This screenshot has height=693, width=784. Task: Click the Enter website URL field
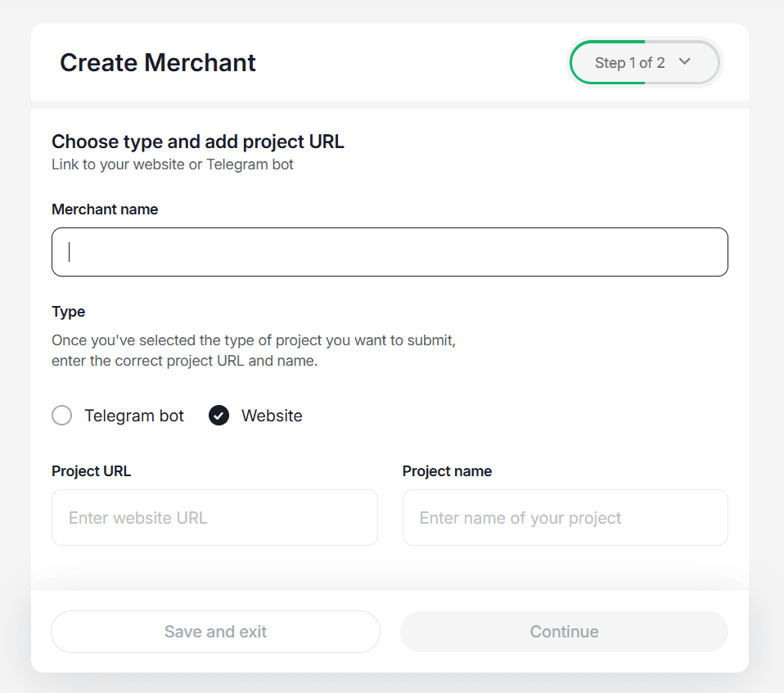pos(214,518)
